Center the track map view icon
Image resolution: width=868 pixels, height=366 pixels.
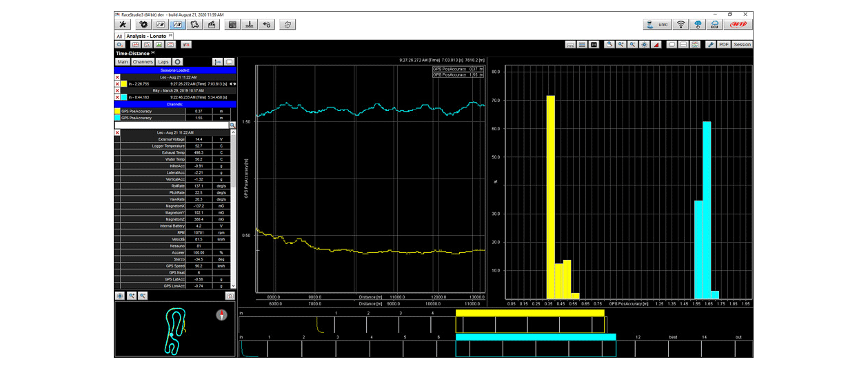[x=120, y=296]
